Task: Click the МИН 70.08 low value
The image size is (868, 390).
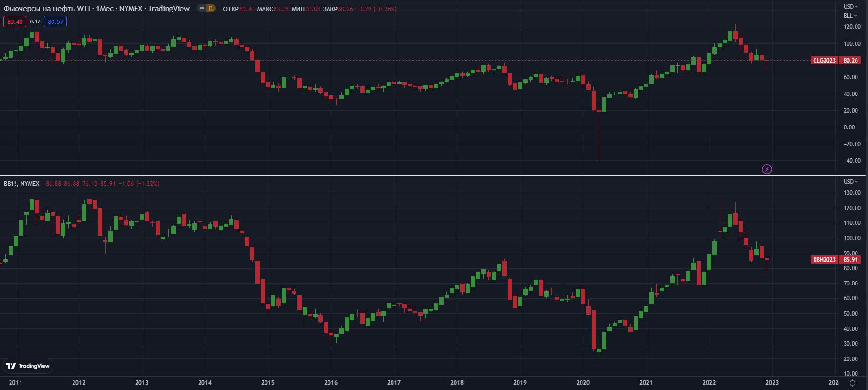Action: [306, 9]
